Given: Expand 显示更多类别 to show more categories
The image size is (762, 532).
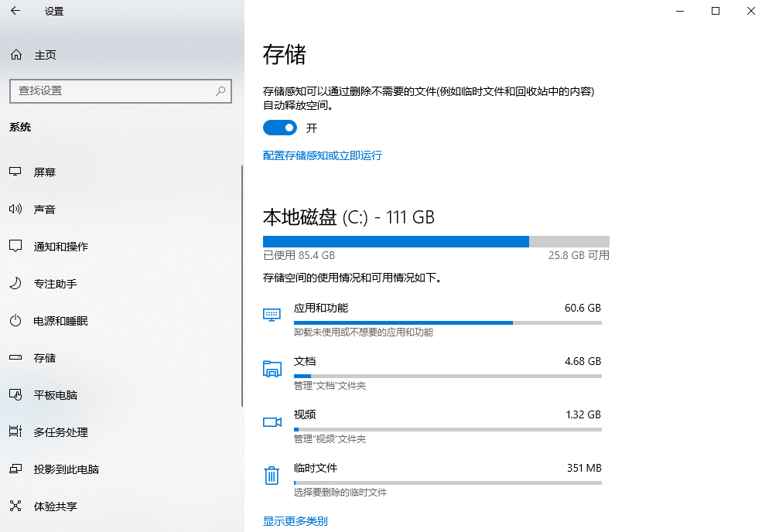Looking at the screenshot, I should tap(296, 520).
